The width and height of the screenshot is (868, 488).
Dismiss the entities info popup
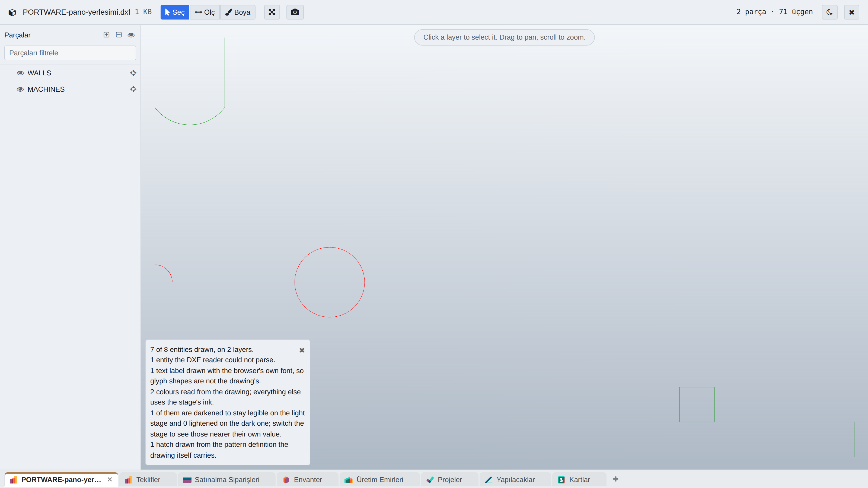[x=302, y=350]
